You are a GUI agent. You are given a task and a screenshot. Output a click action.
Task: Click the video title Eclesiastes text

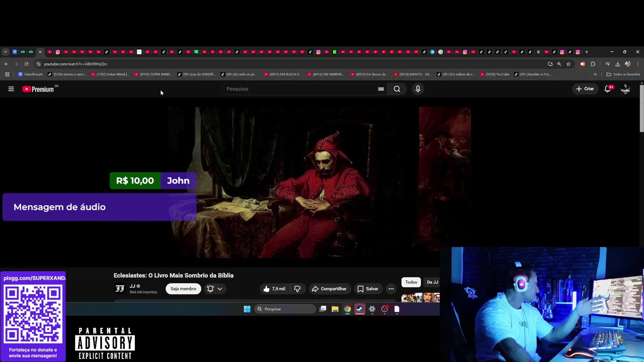coord(174,276)
